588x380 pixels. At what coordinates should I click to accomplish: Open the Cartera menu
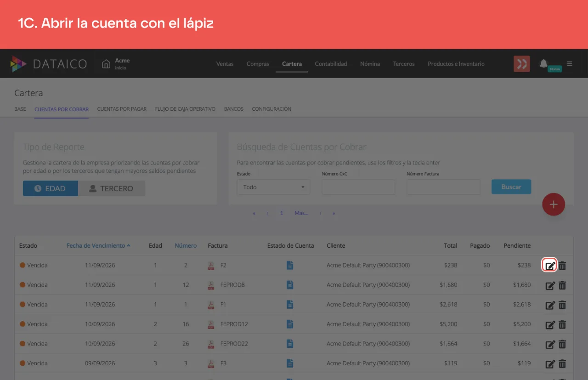[x=292, y=64]
